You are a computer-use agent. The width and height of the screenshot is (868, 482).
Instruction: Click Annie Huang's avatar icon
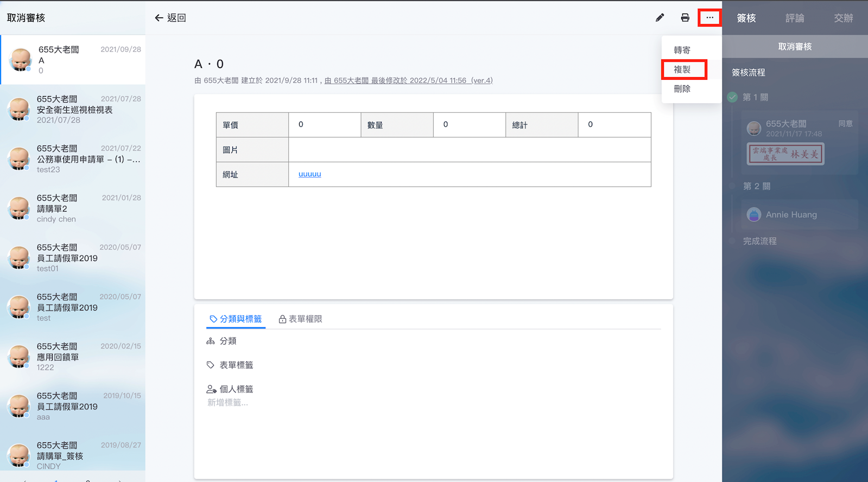pyautogui.click(x=754, y=215)
